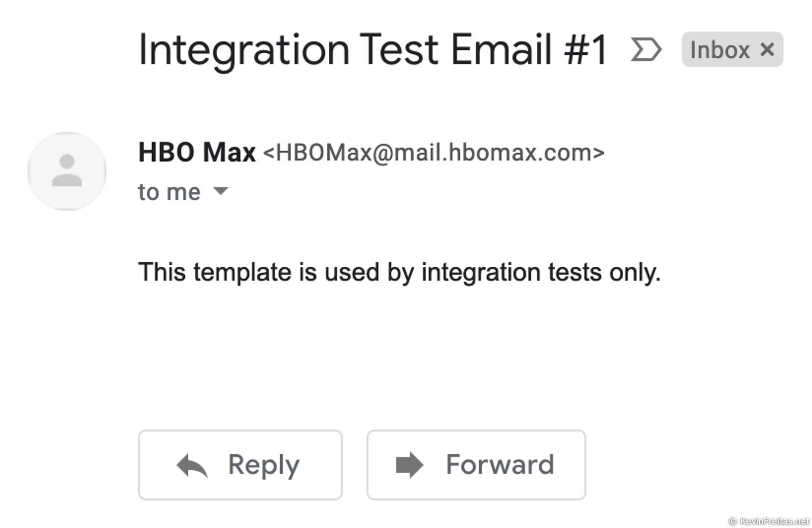This screenshot has width=812, height=528.
Task: Open the sender's profile avatar
Action: click(67, 171)
